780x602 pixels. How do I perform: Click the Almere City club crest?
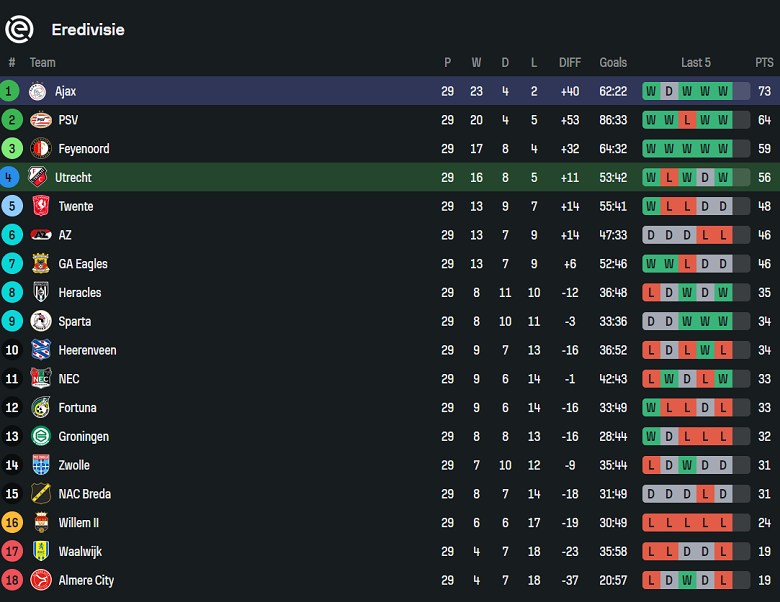pyautogui.click(x=40, y=581)
